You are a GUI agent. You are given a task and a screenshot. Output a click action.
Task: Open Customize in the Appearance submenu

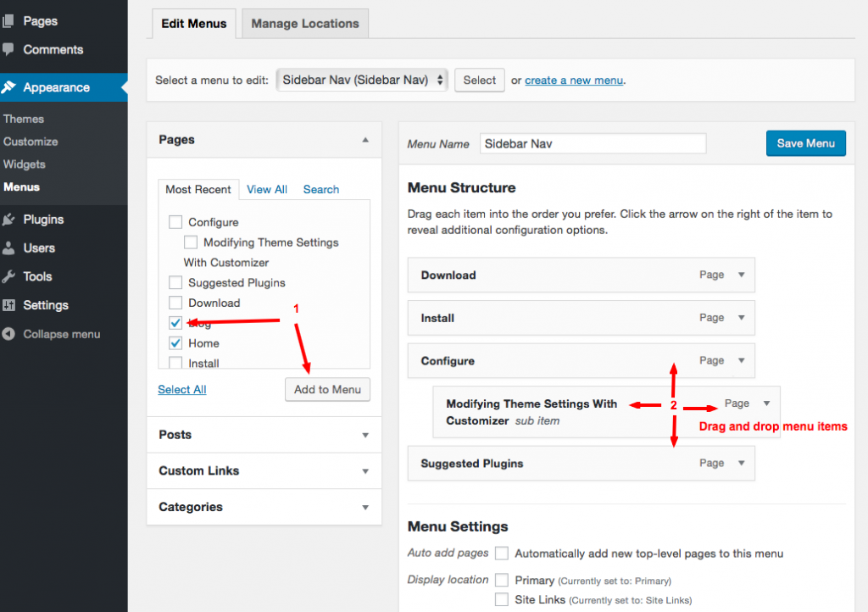(x=31, y=142)
